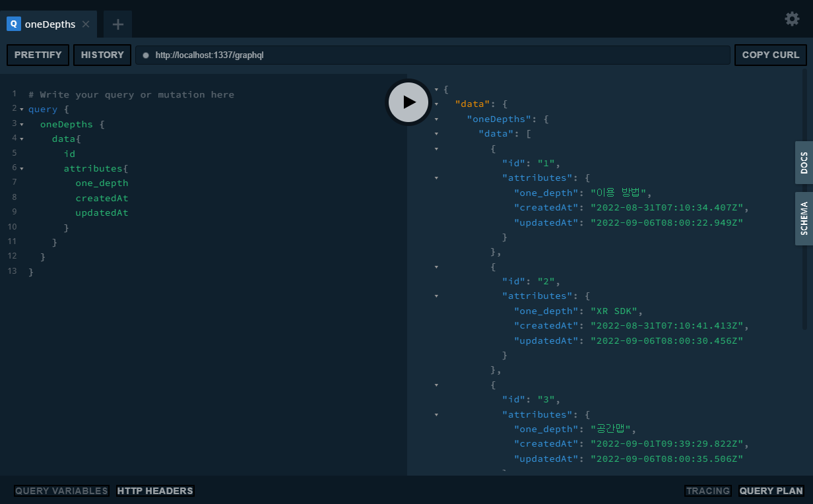Image resolution: width=813 pixels, height=504 pixels.
Task: Collapse the "data": [ array in response
Action: click(436, 134)
